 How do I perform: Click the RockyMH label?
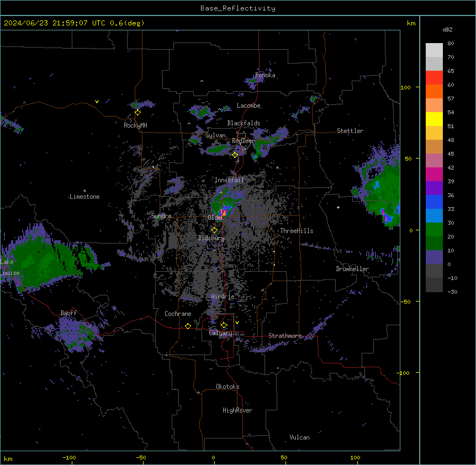coord(135,125)
